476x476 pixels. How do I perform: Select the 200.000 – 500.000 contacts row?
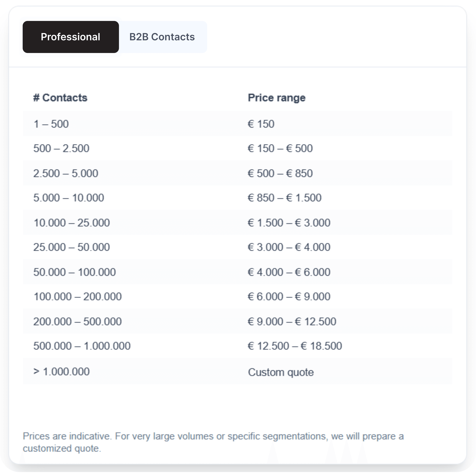point(237,321)
